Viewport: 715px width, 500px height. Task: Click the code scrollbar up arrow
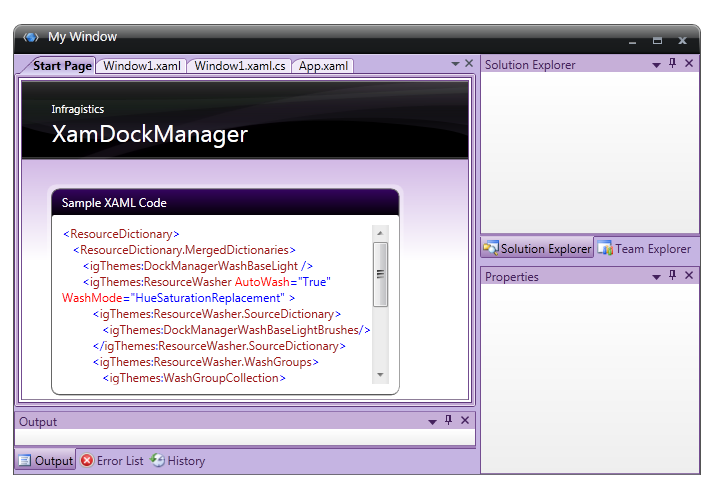coord(380,233)
